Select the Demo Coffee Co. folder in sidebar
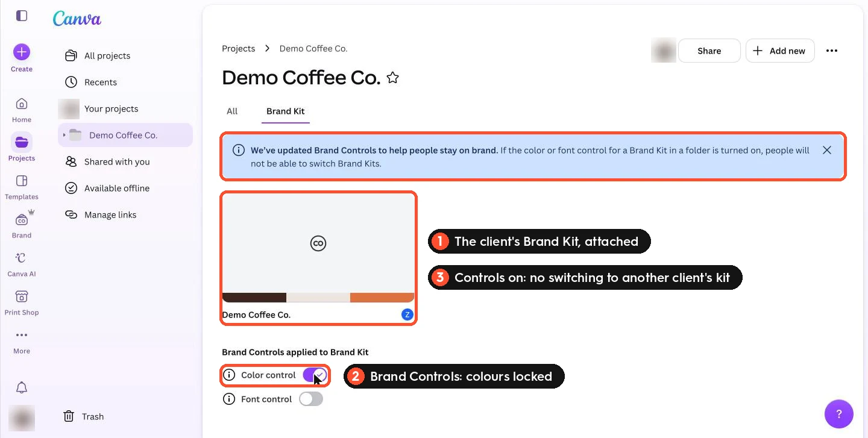This screenshot has width=868, height=438. pos(125,135)
